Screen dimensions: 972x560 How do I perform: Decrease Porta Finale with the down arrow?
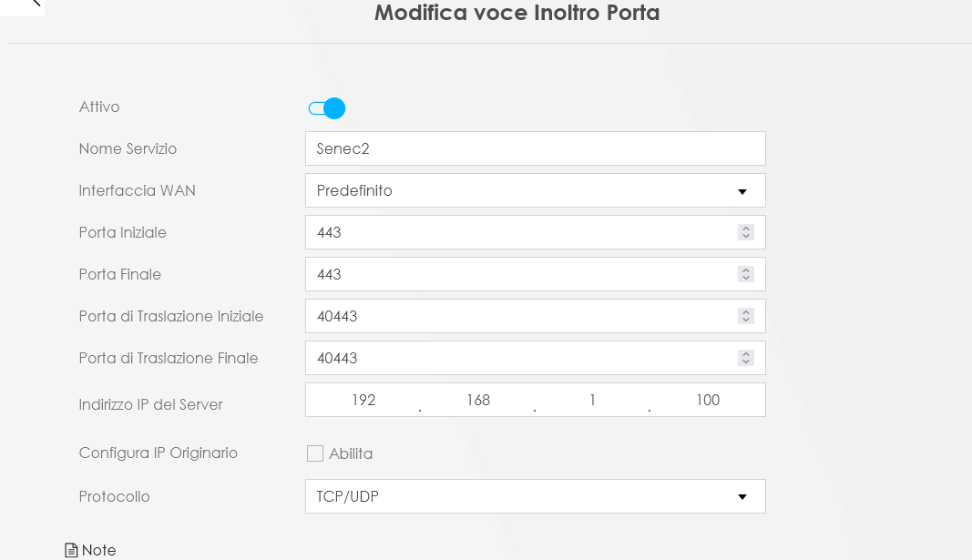[x=746, y=278]
